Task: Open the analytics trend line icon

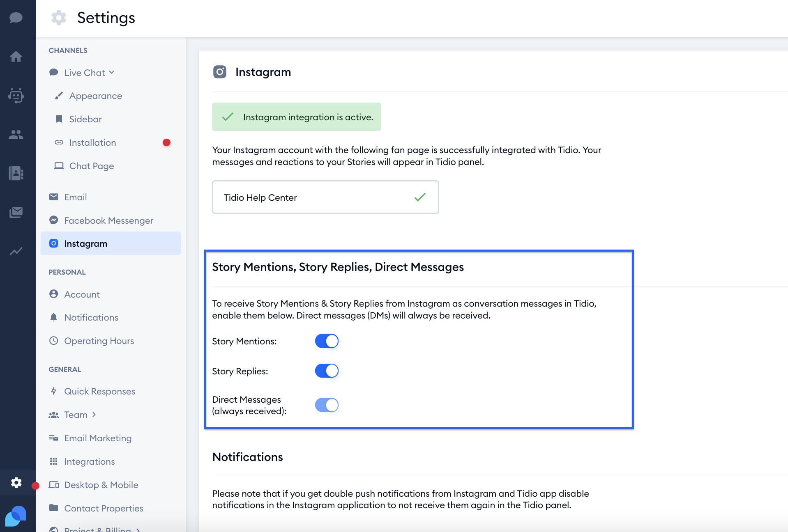Action: pos(16,251)
